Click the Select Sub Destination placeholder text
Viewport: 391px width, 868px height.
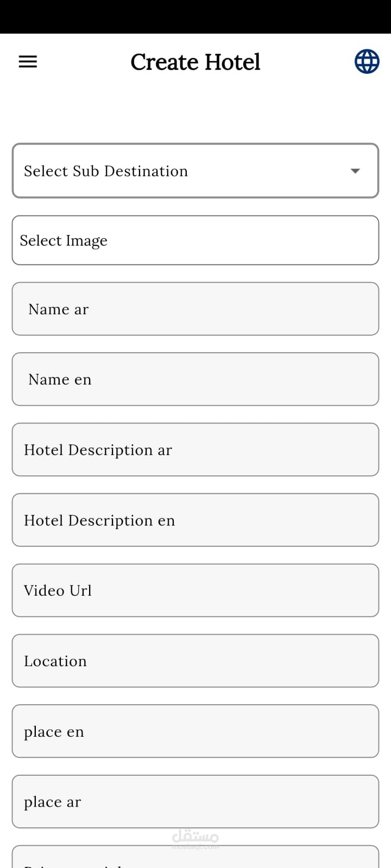pyautogui.click(x=106, y=171)
